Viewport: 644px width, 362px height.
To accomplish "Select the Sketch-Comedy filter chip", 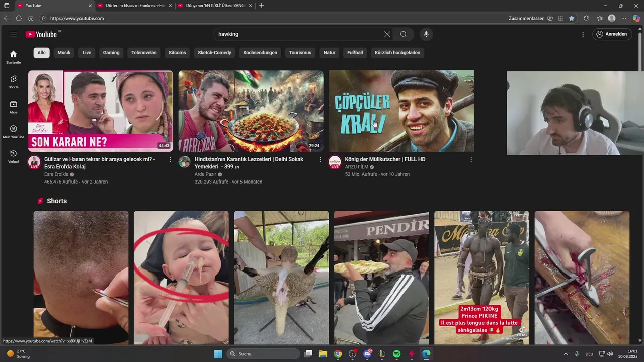I will pos(214,53).
